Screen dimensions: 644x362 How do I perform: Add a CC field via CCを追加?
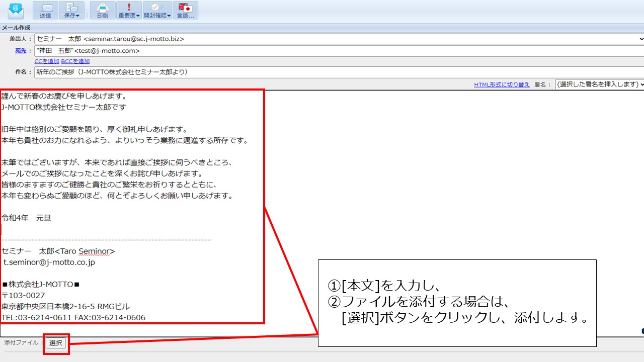pos(47,61)
